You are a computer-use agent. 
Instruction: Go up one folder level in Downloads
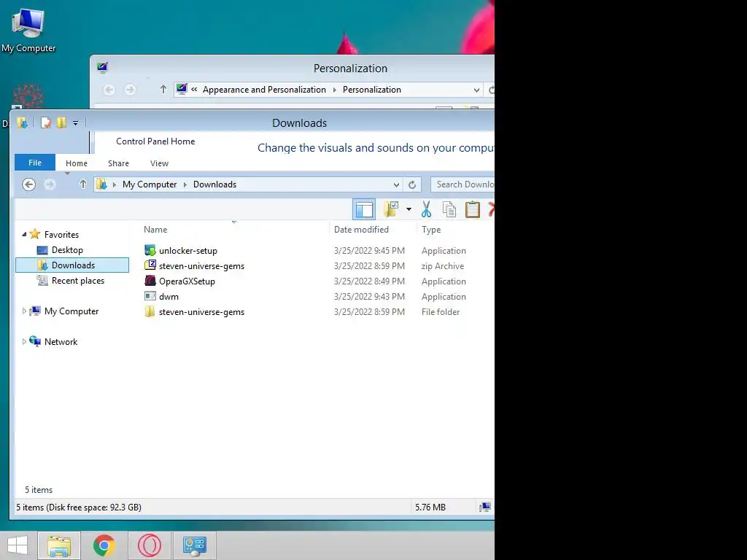[83, 184]
